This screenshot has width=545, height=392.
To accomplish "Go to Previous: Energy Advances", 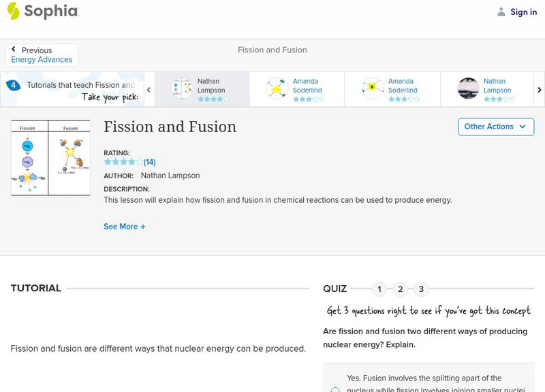I will coord(42,55).
